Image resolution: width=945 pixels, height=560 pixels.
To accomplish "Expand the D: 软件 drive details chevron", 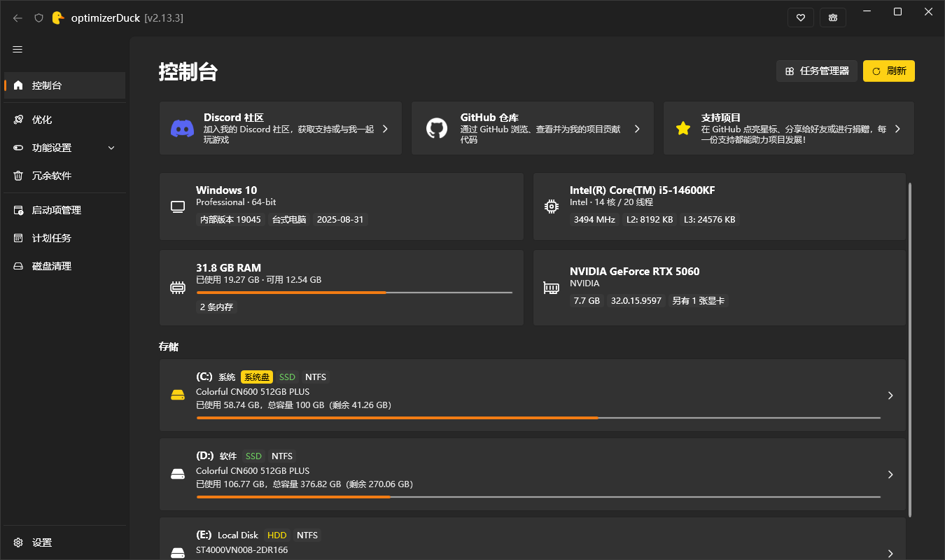I will click(890, 475).
